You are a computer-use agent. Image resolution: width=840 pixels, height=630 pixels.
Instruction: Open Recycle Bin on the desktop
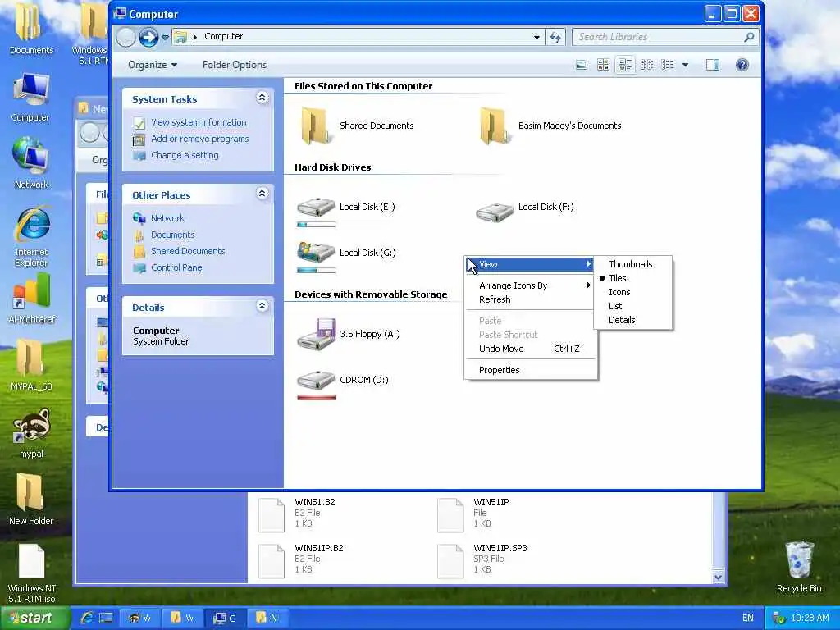pyautogui.click(x=799, y=568)
